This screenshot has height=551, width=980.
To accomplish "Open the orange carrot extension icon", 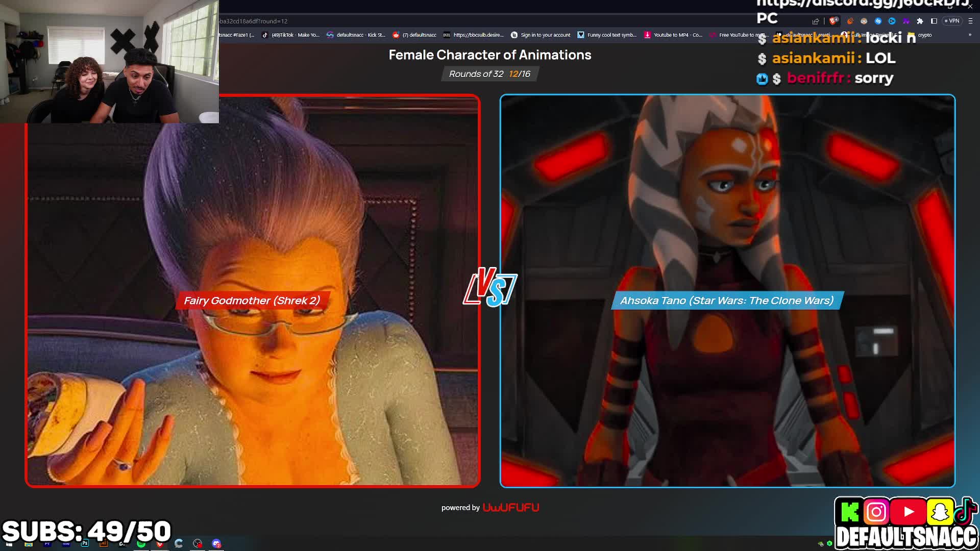I will pos(850,21).
